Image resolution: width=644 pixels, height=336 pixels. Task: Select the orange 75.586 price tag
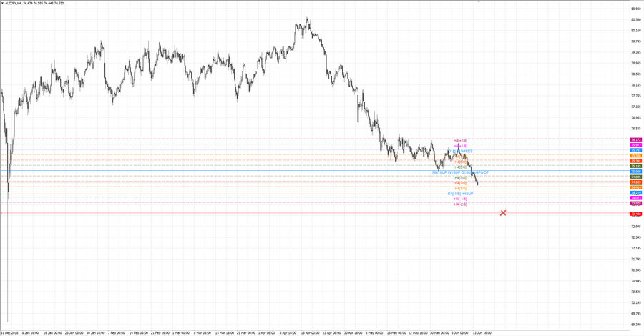tap(636, 156)
